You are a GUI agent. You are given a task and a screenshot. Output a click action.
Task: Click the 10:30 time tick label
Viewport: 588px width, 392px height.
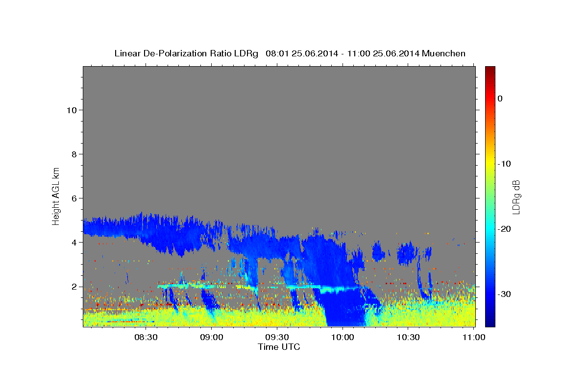click(408, 337)
